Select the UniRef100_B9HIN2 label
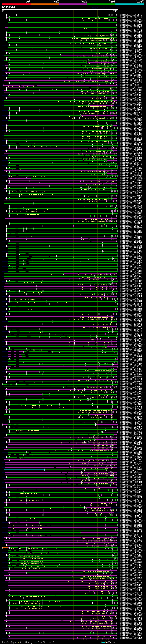The height and width of the screenshot is (644, 146). (x=131, y=562)
